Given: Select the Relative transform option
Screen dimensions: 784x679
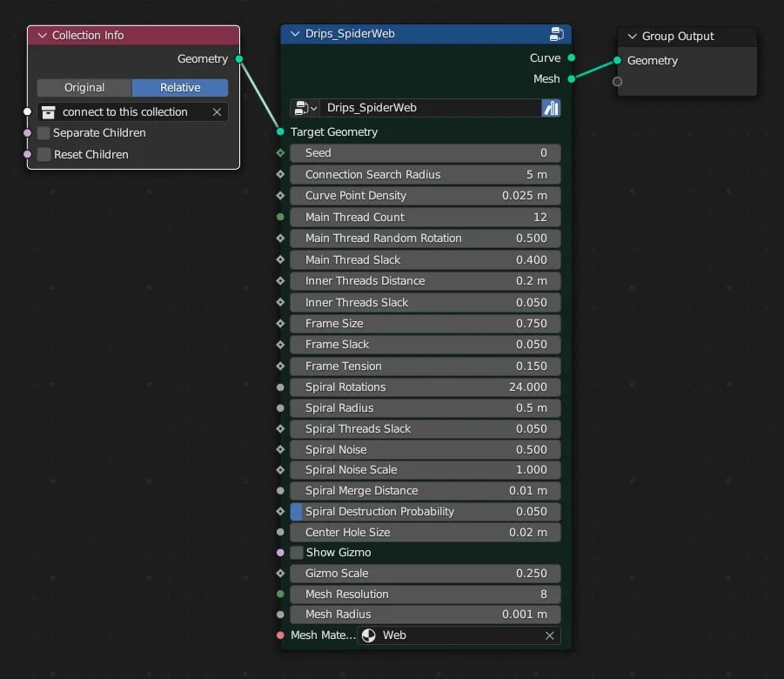Looking at the screenshot, I should coord(179,87).
